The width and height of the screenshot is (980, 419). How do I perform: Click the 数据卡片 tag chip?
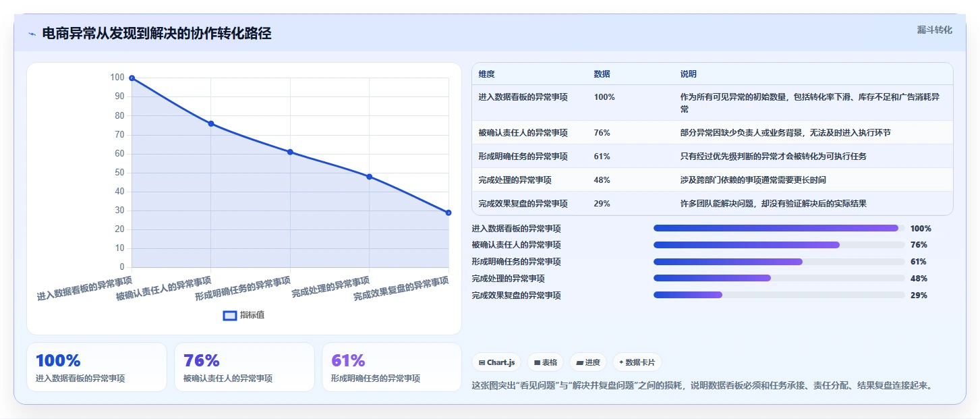[637, 362]
